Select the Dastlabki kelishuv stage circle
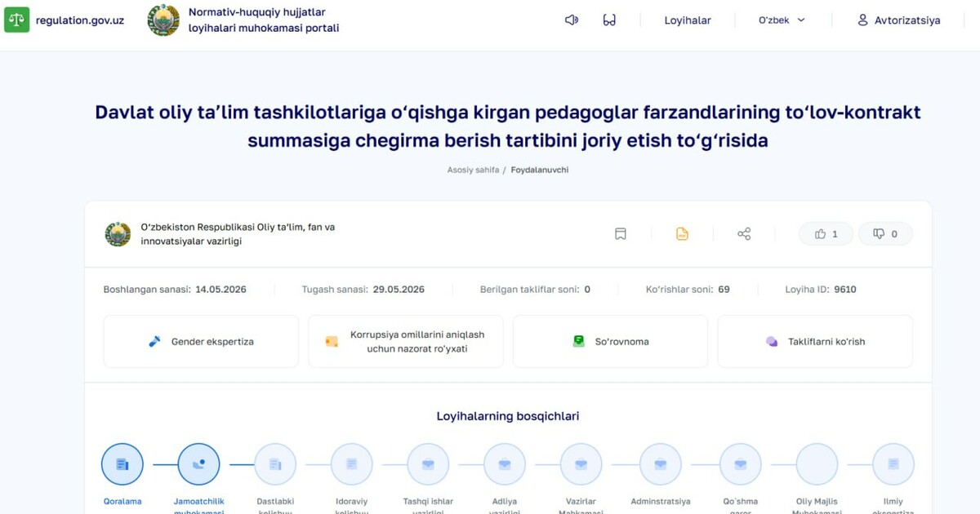Image resolution: width=980 pixels, height=514 pixels. click(275, 464)
